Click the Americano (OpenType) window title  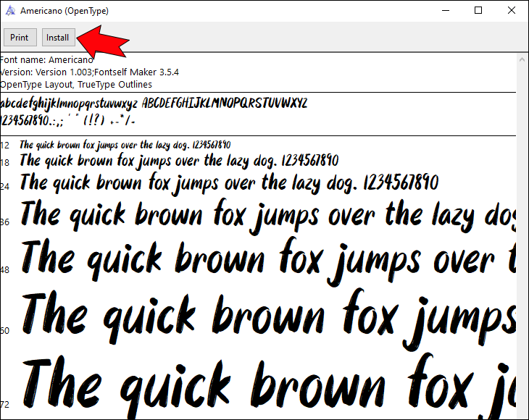coord(64,11)
